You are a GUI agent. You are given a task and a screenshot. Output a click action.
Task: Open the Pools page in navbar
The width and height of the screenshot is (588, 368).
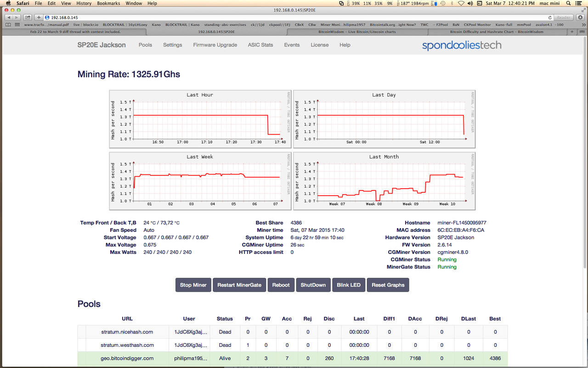tap(145, 45)
